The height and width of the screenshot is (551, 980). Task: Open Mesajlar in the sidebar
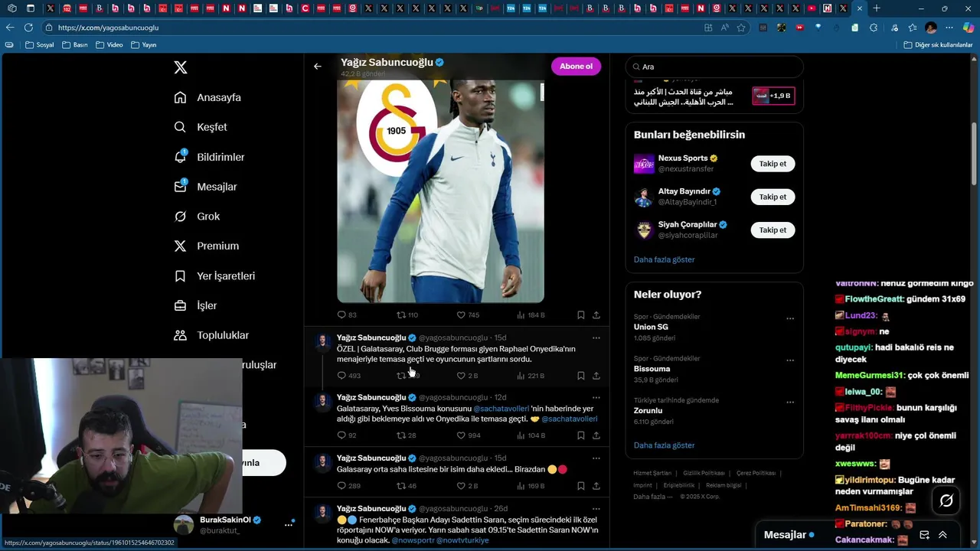click(x=206, y=187)
